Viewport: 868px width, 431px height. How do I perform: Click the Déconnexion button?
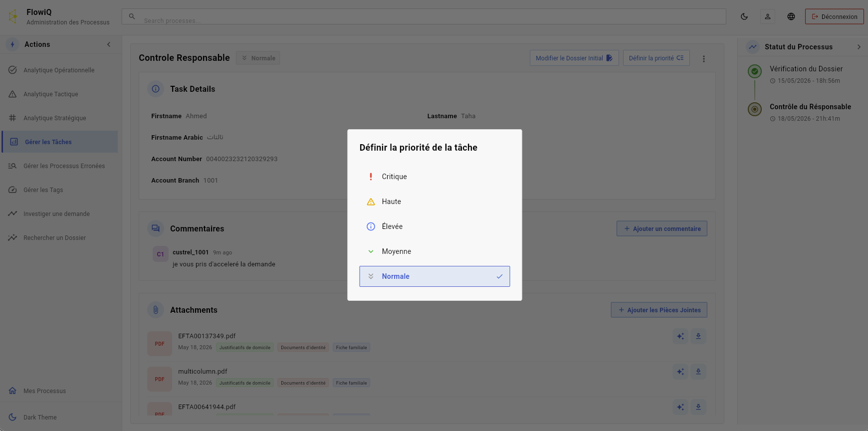click(835, 16)
